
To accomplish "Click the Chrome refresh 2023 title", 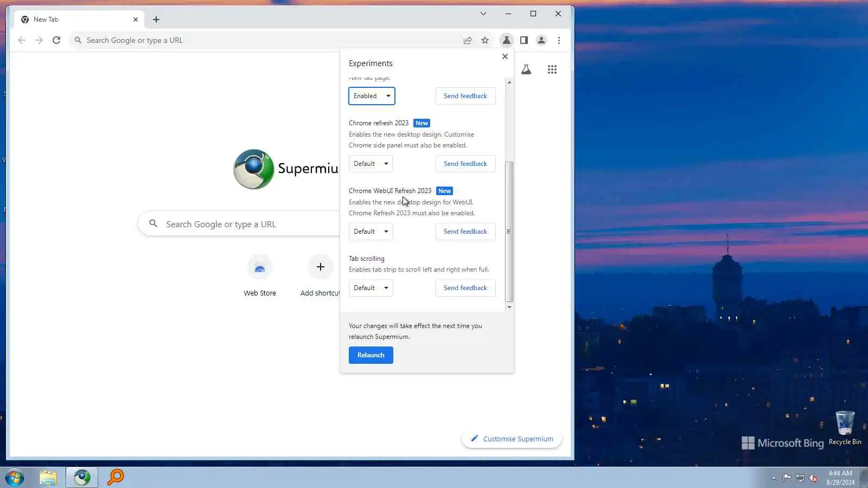I will pos(379,123).
